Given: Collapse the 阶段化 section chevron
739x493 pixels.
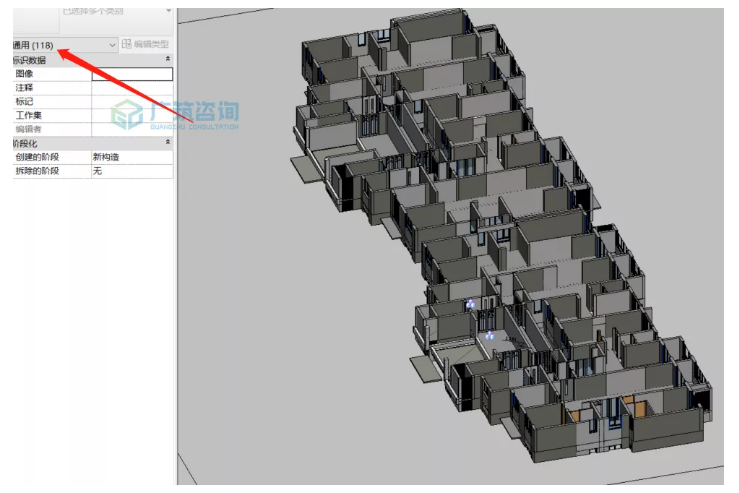Looking at the screenshot, I should [x=168, y=142].
